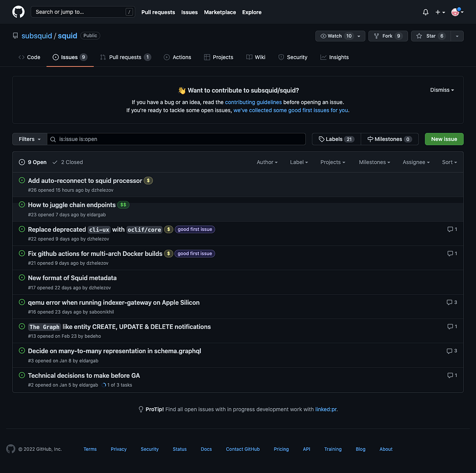Click the search magnifier icon in filter box
This screenshot has height=473, width=476.
pyautogui.click(x=53, y=139)
